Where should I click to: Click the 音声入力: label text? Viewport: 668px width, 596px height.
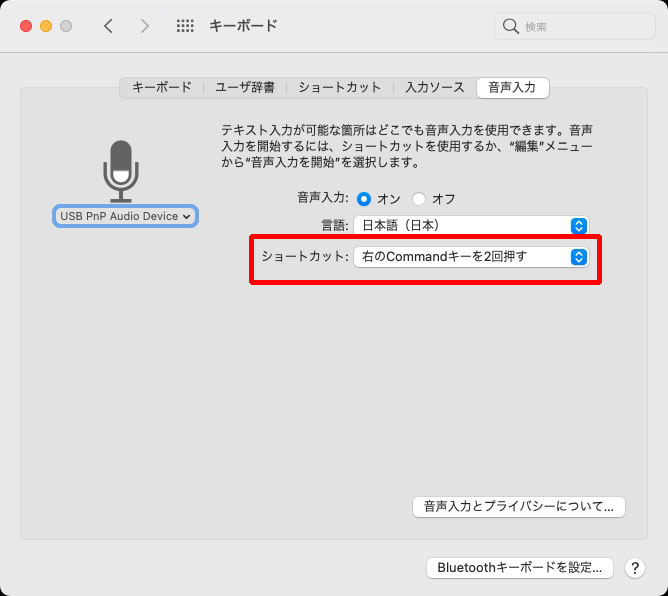point(322,198)
